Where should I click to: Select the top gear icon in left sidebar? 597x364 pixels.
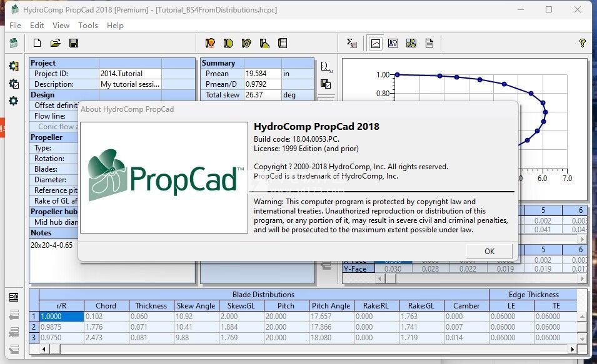tap(13, 66)
